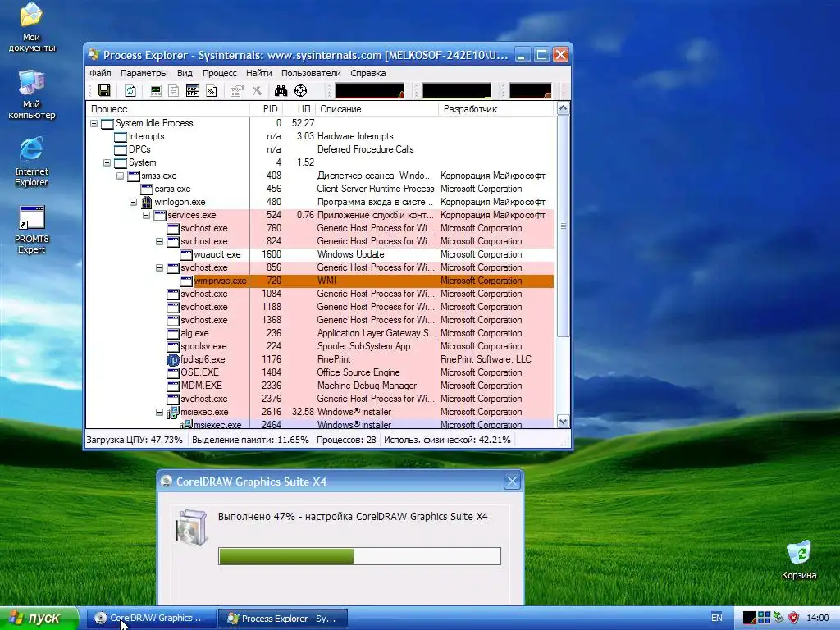Click the Процессов: 28 status entry
The image size is (840, 630).
point(346,440)
